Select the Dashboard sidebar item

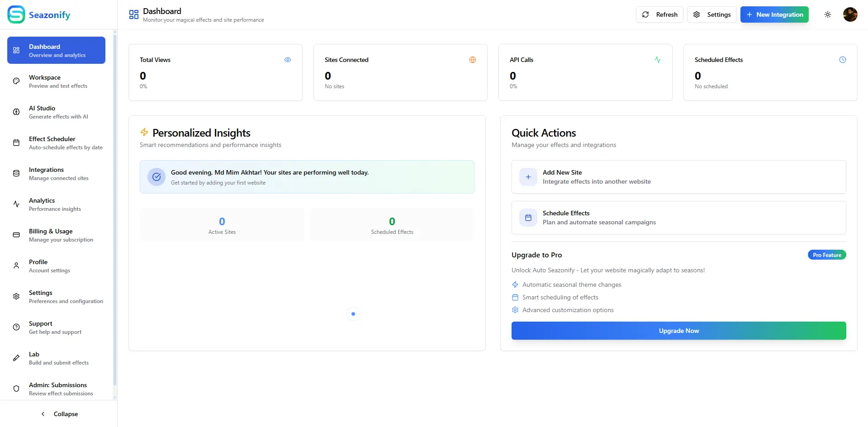[x=57, y=50]
